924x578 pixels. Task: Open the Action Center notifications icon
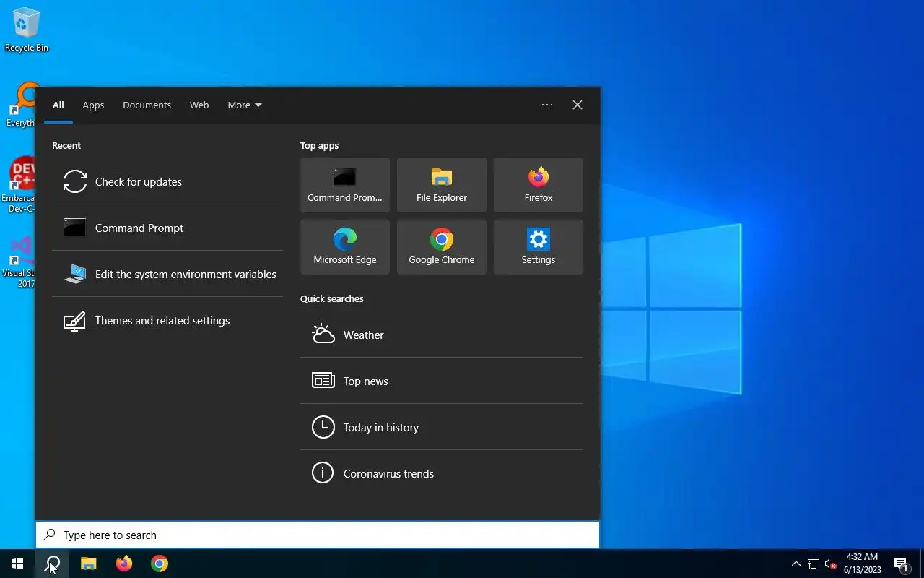[902, 564]
